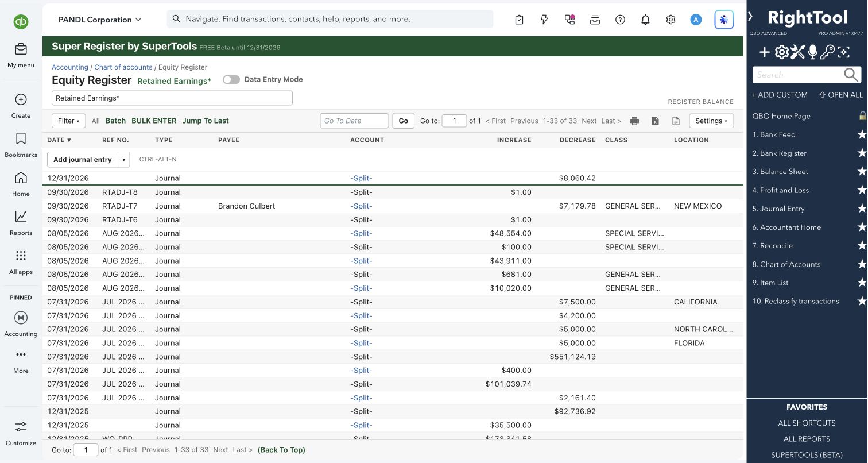Image resolution: width=868 pixels, height=463 pixels.
Task: Open the help question mark icon
Action: (620, 20)
